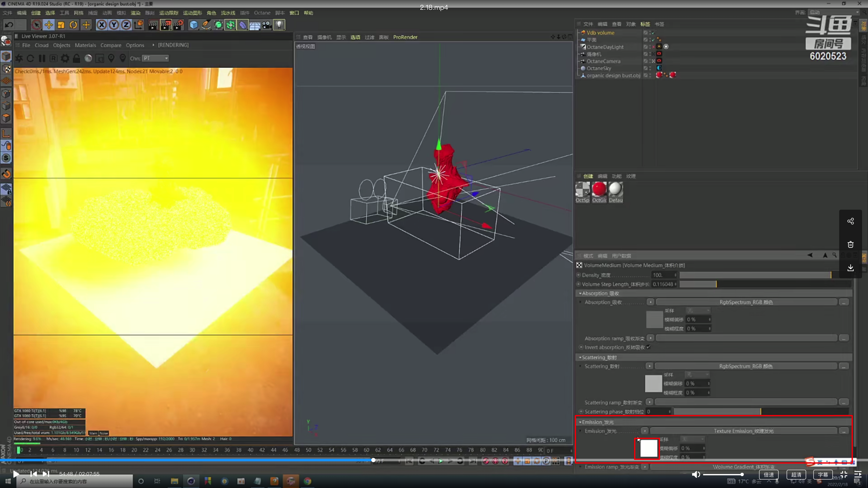
Task: Toggle Density animation radio dot
Action: coord(579,275)
